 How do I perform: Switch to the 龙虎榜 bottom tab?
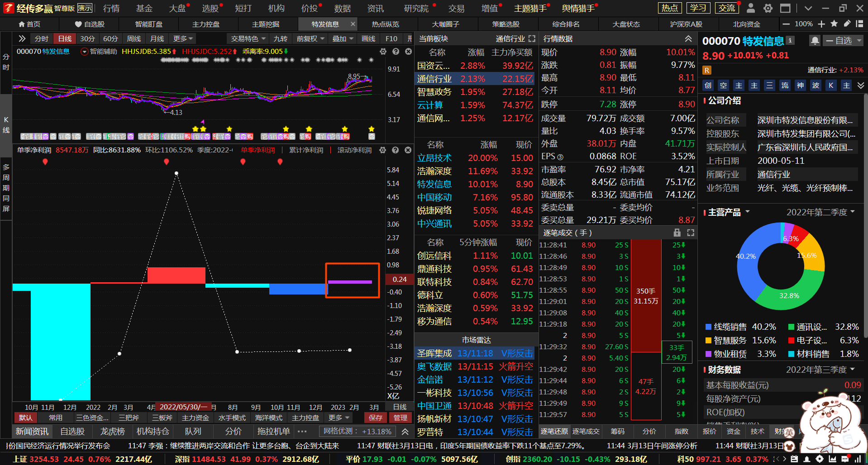point(112,432)
